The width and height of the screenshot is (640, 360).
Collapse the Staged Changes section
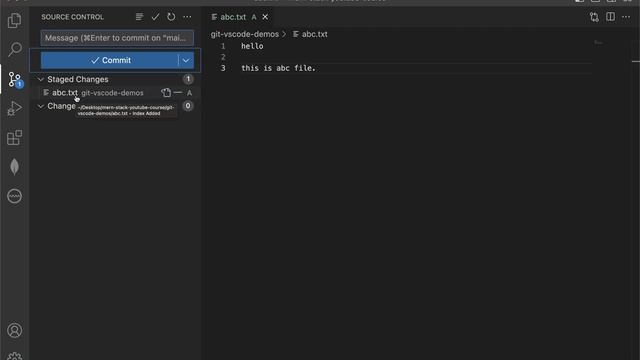[40, 79]
